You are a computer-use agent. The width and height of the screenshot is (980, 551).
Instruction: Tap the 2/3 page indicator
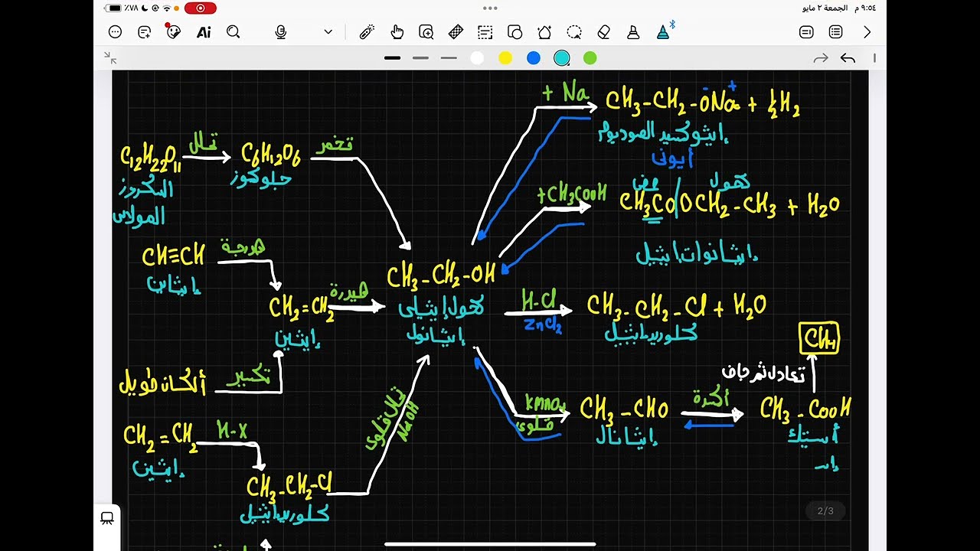click(x=825, y=510)
